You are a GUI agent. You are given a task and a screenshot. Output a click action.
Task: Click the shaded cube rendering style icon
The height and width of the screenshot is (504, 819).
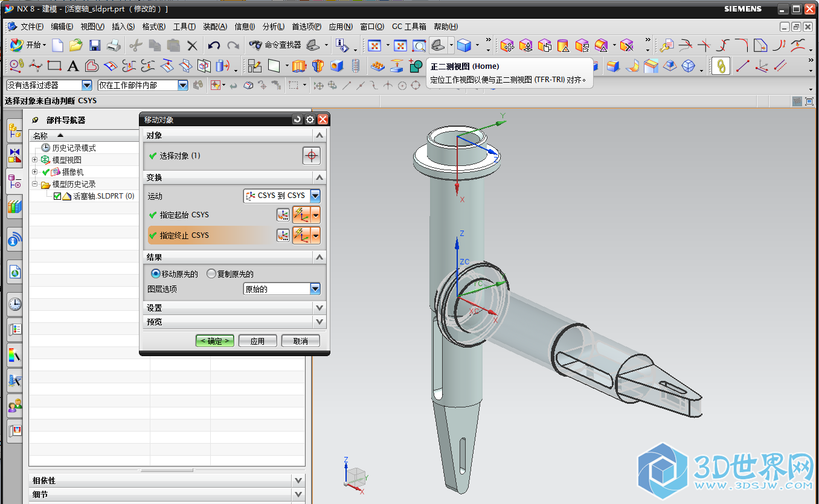pos(464,45)
